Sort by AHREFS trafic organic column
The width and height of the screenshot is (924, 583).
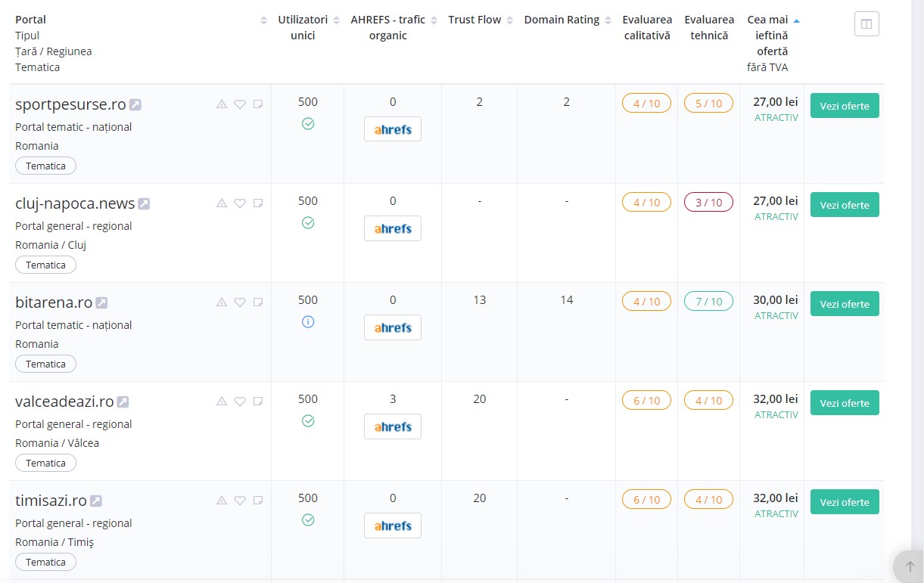click(434, 20)
